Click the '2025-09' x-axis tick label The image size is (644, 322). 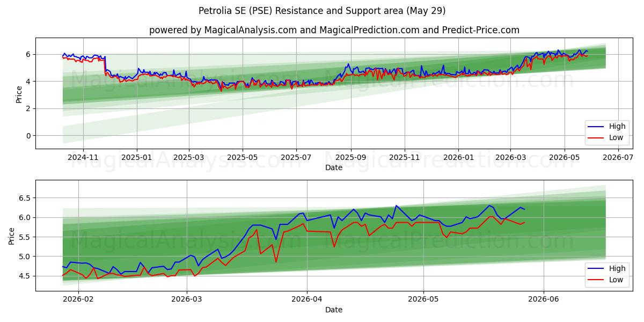tap(351, 157)
